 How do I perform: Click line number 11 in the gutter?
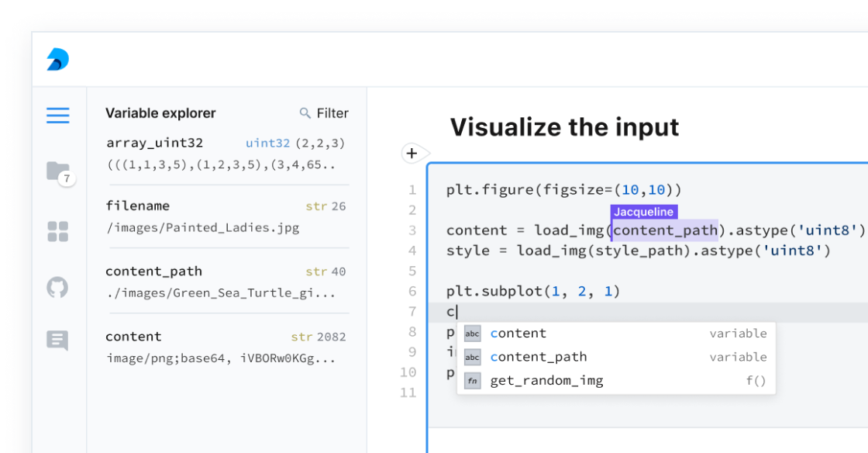[x=408, y=392]
